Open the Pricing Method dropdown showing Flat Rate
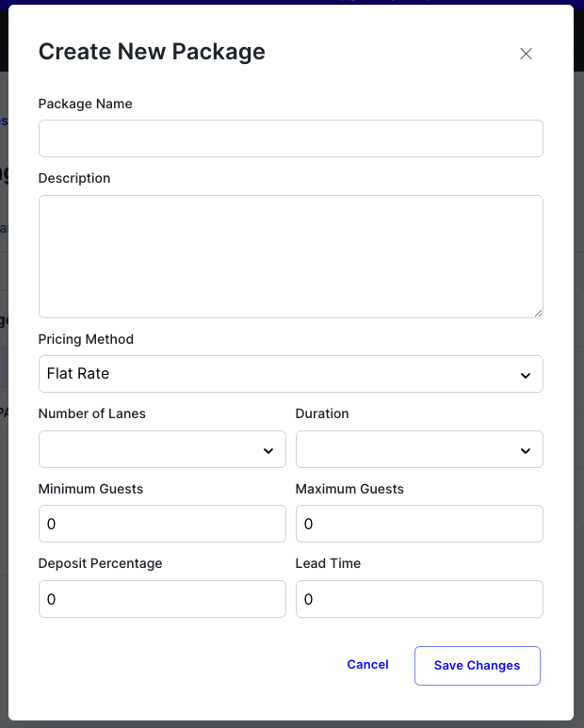The image size is (584, 728). coord(290,374)
